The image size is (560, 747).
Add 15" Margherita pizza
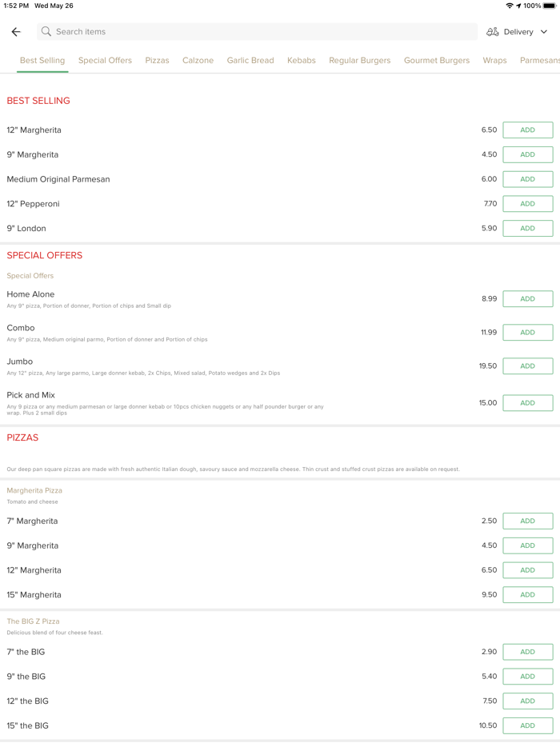pyautogui.click(x=527, y=595)
